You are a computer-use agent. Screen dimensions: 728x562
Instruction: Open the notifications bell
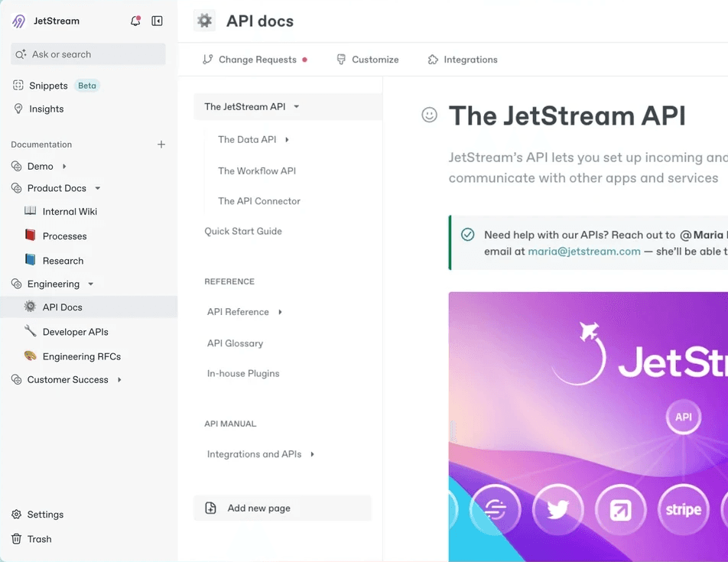pos(135,21)
